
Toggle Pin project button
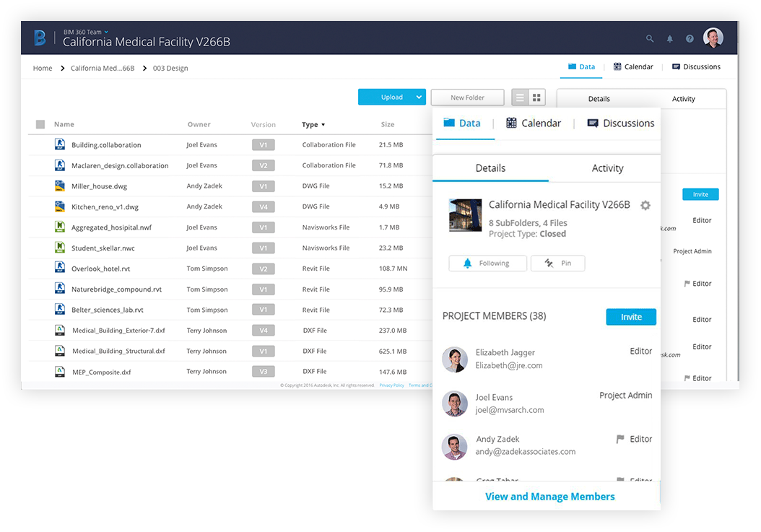[557, 263]
